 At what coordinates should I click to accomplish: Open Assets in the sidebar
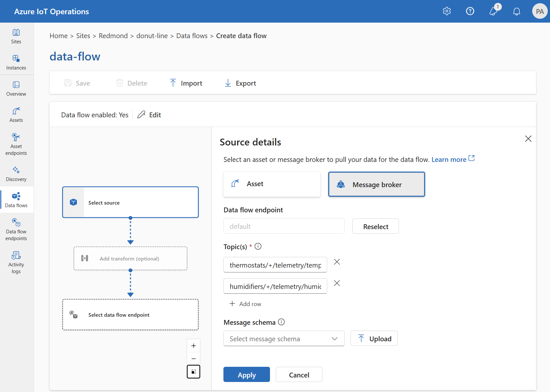point(16,115)
